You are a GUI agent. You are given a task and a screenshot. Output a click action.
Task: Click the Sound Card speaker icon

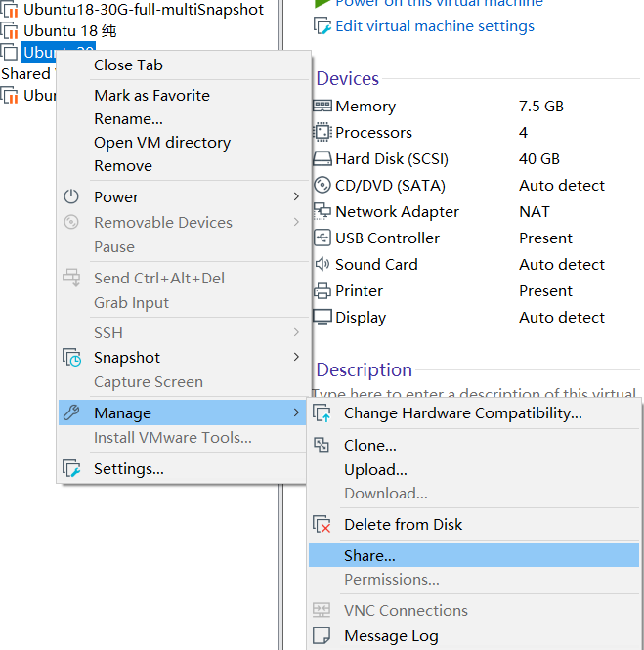tap(322, 264)
